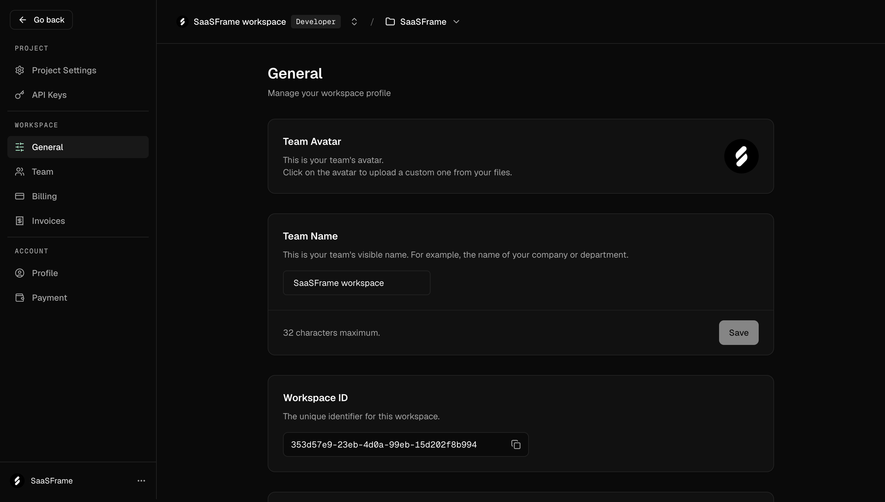Viewport: 885px width, 502px height.
Task: Click the Payment wallet icon
Action: (x=20, y=298)
